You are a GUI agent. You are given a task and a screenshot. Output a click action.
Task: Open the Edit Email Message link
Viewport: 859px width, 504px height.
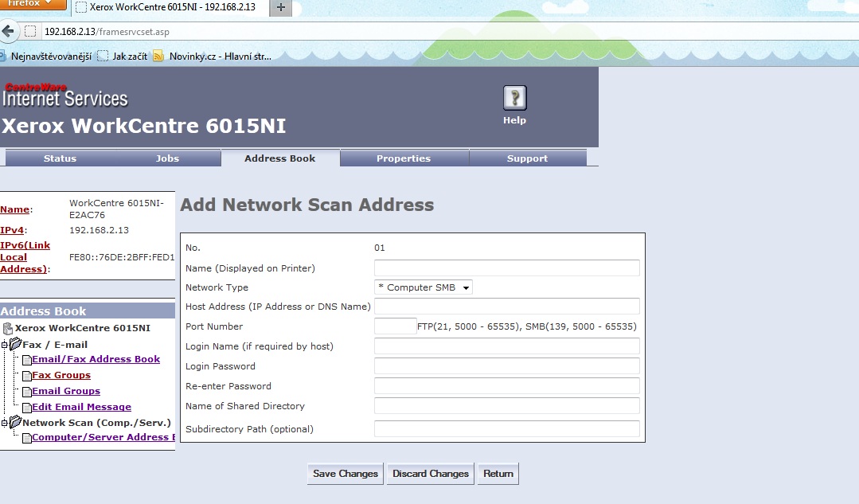click(82, 407)
